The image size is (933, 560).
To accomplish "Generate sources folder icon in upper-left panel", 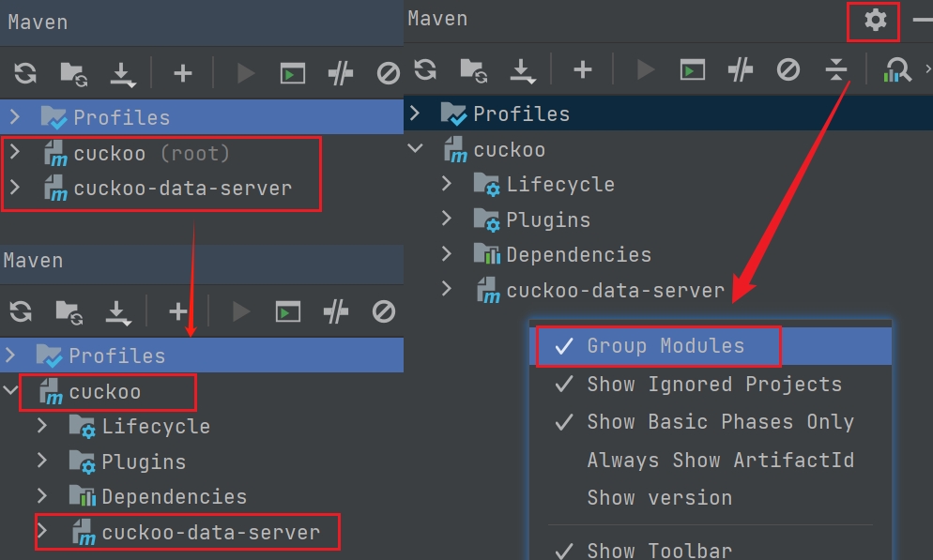I will (x=74, y=74).
